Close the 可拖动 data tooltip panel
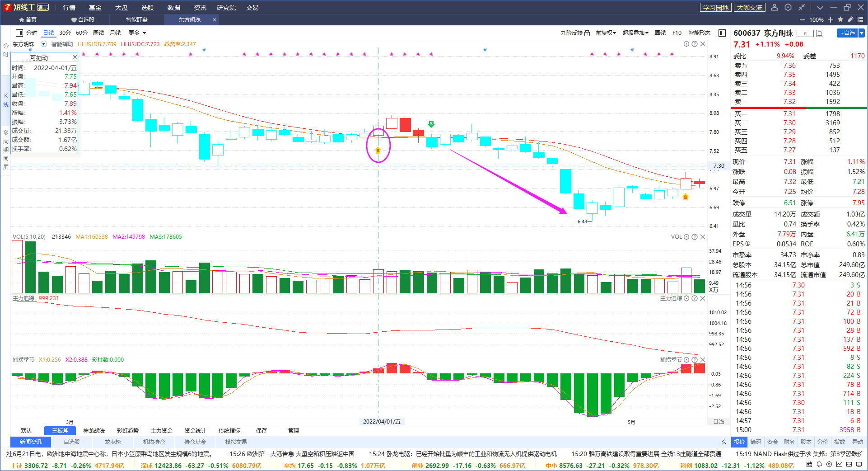 click(x=75, y=57)
